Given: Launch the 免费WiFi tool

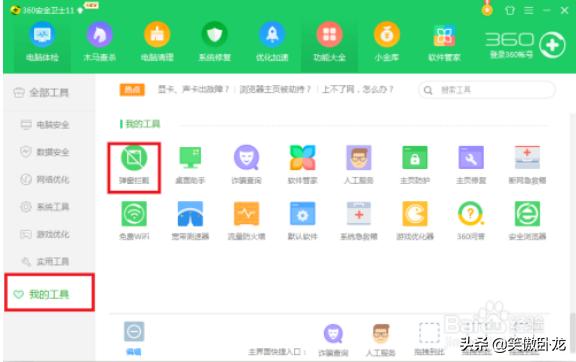Looking at the screenshot, I should [134, 221].
